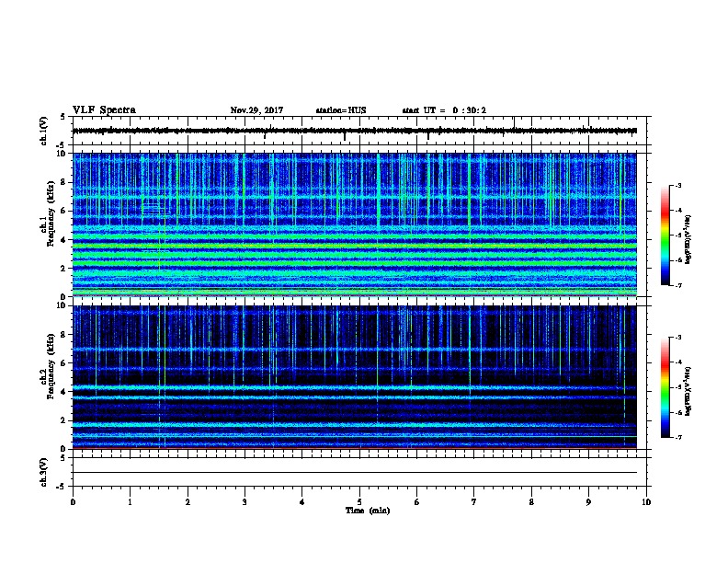728x563 pixels.
Task: Click time axis tick label "8"
Action: 531,502
